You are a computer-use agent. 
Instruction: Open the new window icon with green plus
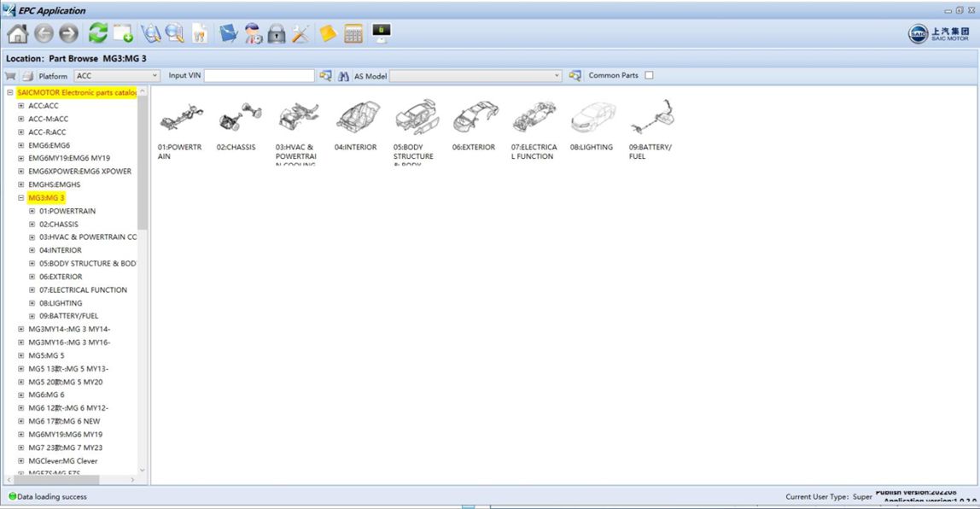tap(123, 33)
